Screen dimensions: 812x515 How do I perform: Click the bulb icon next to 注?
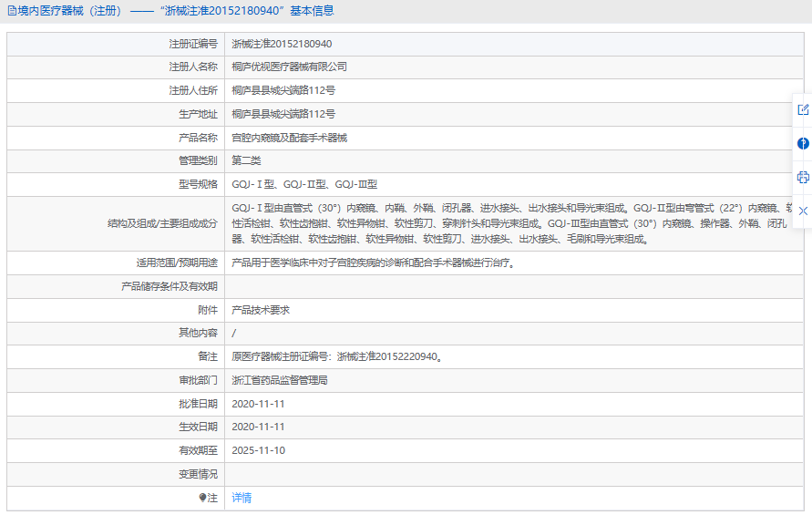[202, 498]
